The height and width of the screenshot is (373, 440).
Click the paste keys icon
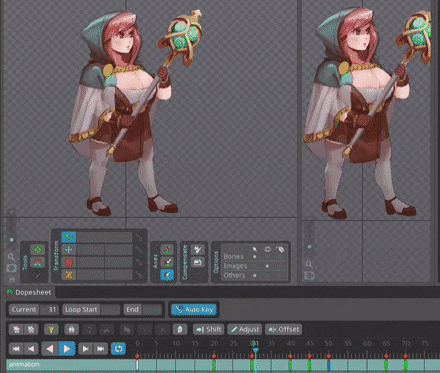click(x=31, y=329)
